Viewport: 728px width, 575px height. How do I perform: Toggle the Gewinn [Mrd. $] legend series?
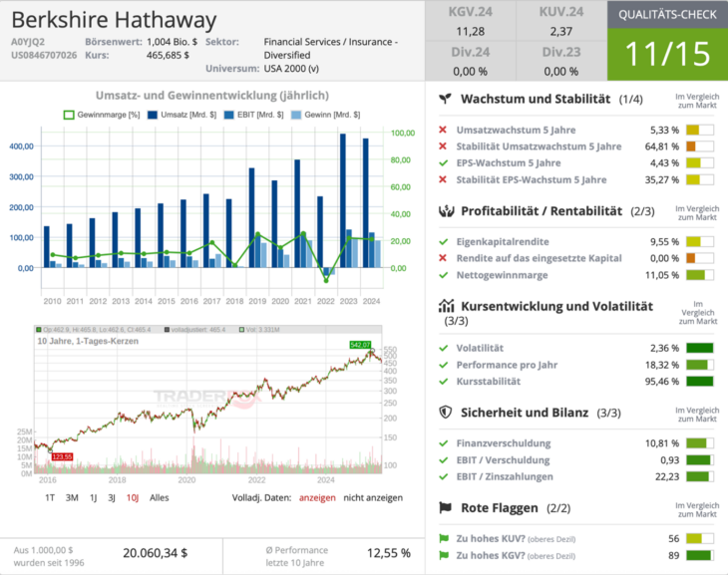point(325,115)
